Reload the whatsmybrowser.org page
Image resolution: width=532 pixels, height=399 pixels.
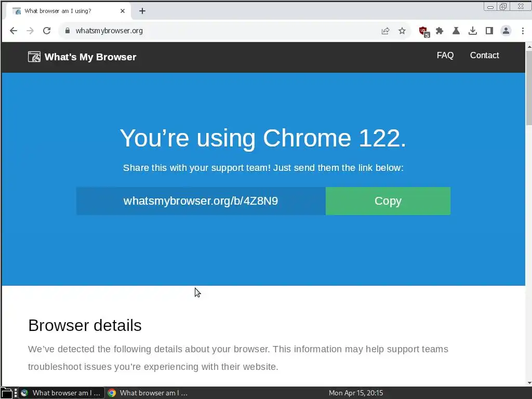coord(47,31)
